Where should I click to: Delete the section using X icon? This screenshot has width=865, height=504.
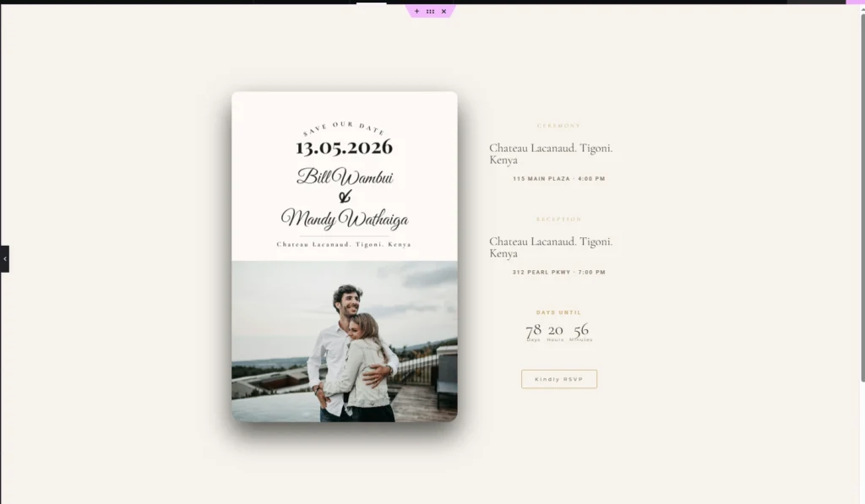pyautogui.click(x=443, y=11)
